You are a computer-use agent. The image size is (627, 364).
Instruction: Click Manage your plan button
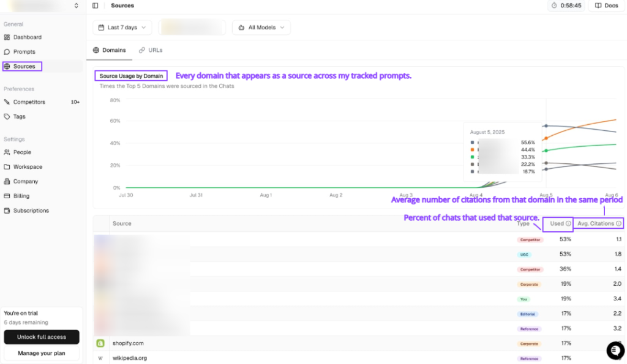(42, 353)
